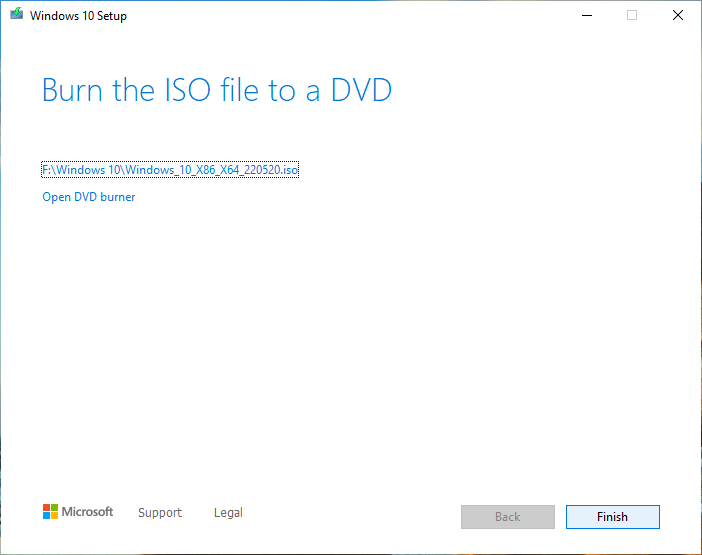
Task: Click the Microsoft wordmark text
Action: point(88,512)
